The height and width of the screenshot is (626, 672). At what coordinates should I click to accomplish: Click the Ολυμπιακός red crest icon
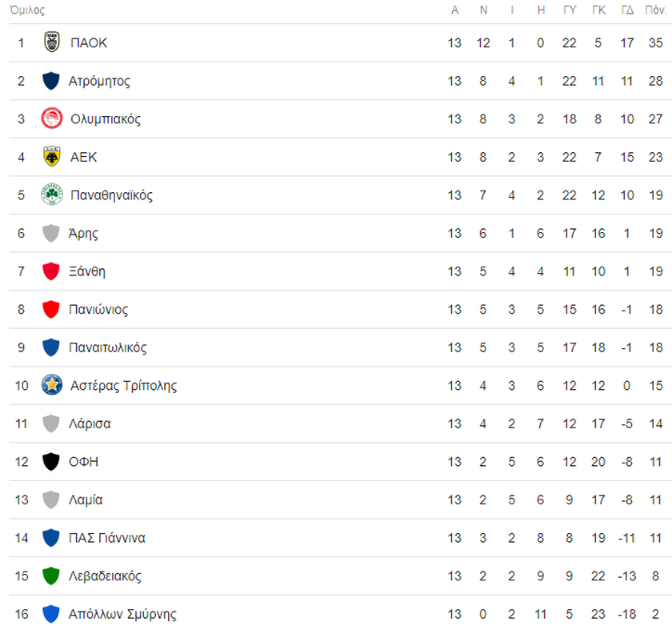click(52, 118)
